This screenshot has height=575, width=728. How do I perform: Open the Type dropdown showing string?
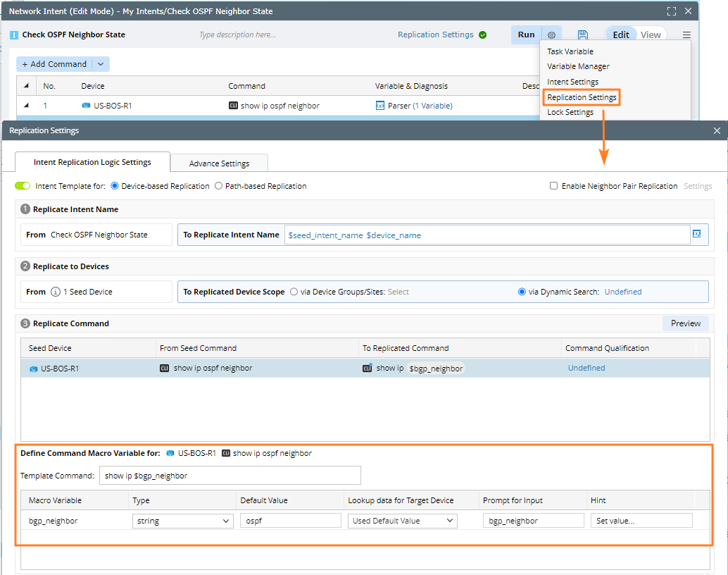click(182, 521)
